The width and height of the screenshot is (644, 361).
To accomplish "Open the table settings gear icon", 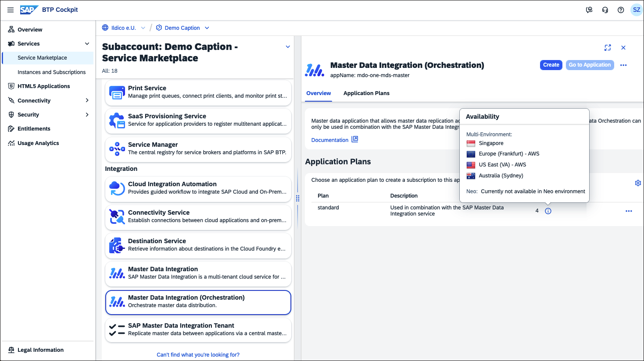I will pos(638,183).
